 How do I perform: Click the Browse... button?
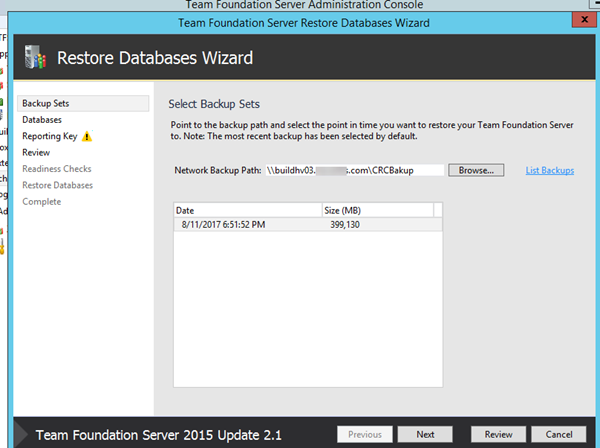(x=476, y=170)
